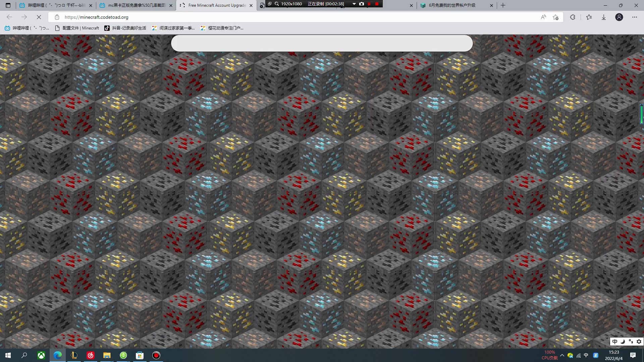Stop loading the page
The image size is (644, 362).
[39, 17]
